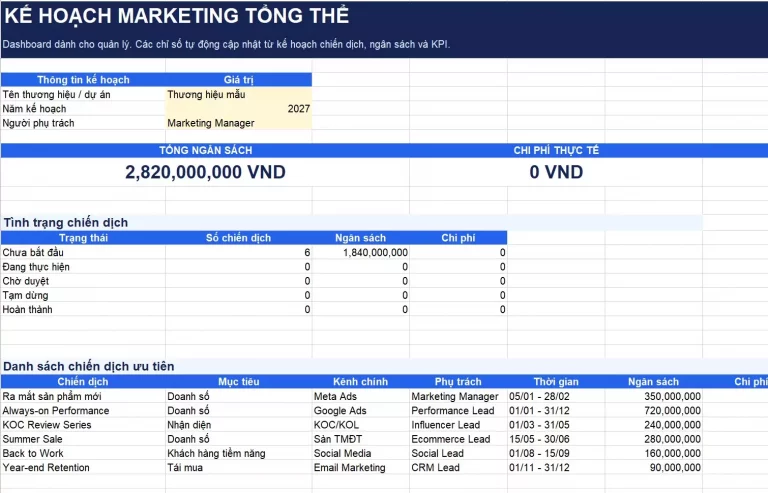Click the 'Thời gian' column header

pos(556,382)
